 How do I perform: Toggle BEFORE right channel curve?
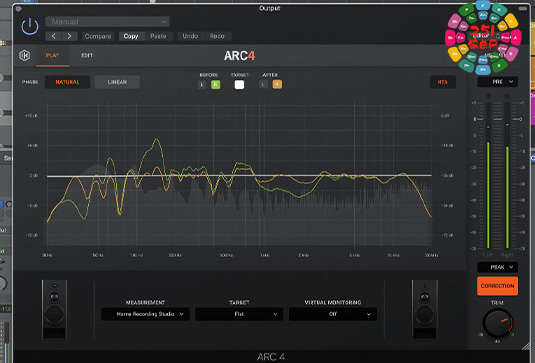(215, 85)
